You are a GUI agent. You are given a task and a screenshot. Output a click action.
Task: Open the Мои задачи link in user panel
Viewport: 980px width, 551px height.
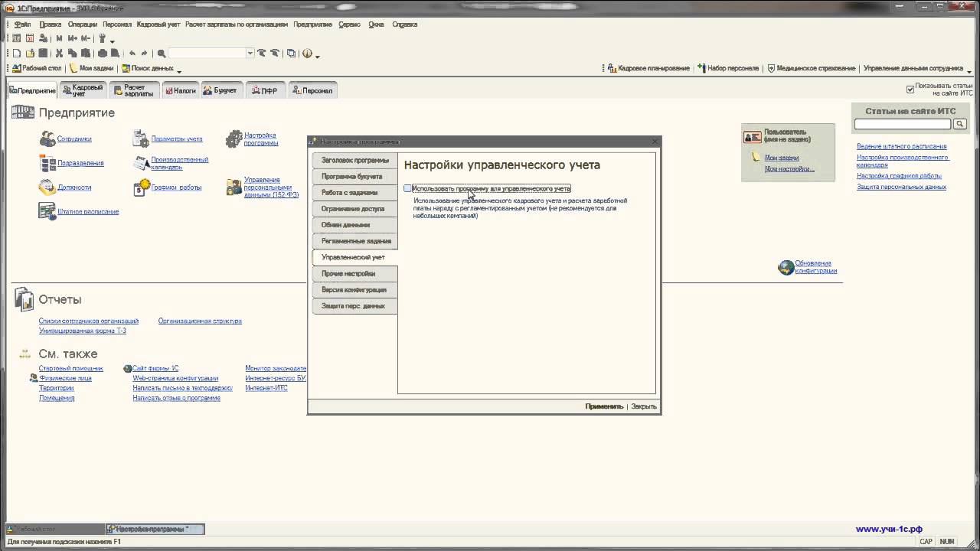(782, 158)
